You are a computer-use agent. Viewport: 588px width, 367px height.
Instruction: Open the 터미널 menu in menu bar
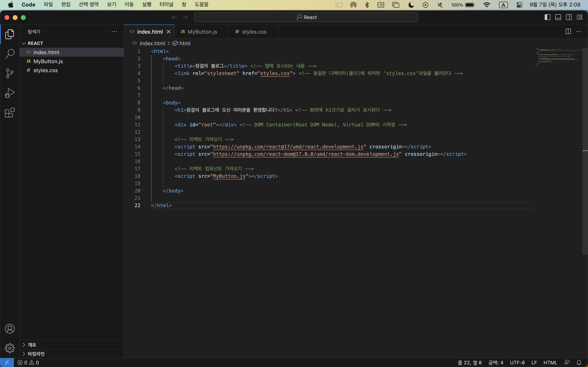(166, 4)
